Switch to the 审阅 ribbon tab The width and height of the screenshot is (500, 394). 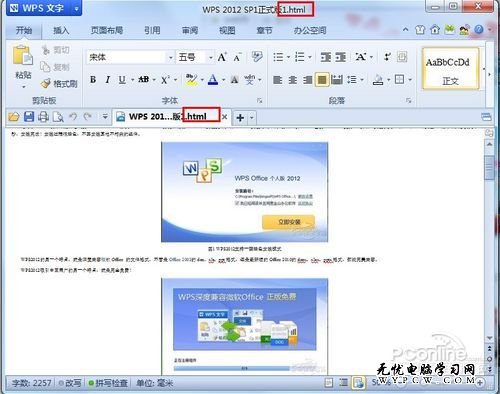pyautogui.click(x=190, y=30)
